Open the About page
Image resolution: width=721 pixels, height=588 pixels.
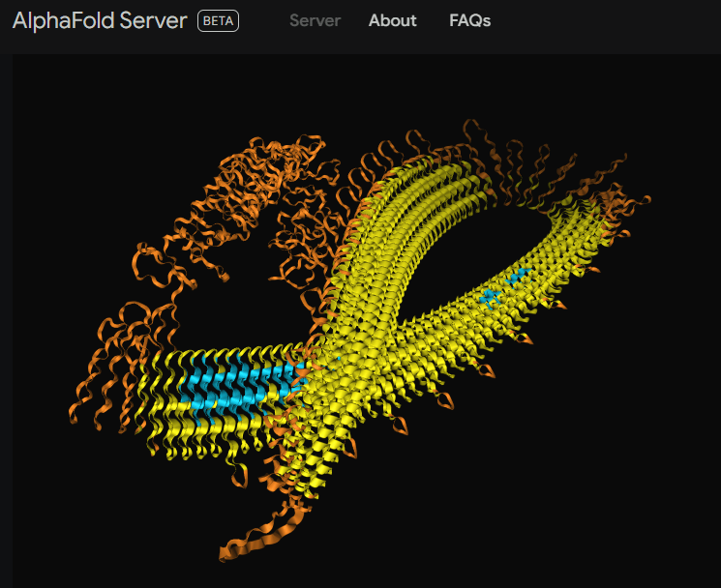(392, 20)
